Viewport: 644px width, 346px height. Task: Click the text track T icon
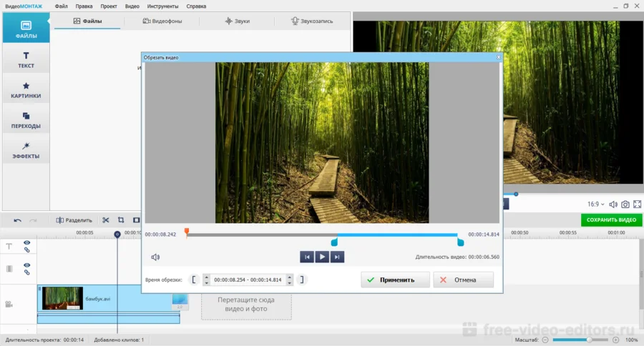[9, 246]
